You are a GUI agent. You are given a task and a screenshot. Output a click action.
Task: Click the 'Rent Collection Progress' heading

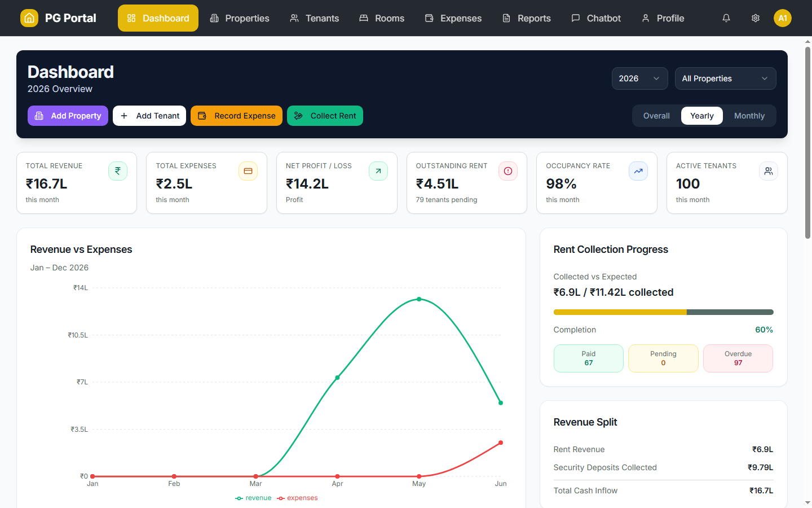pyautogui.click(x=611, y=249)
